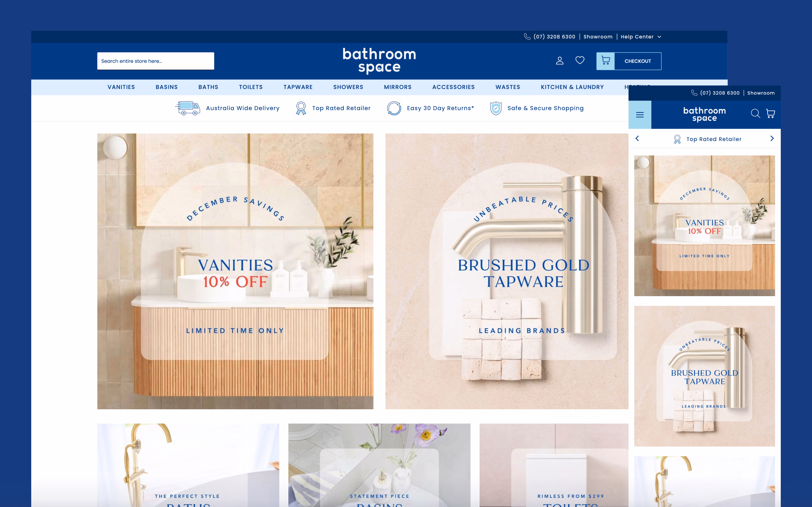Expand the Help Center dropdown
Screen dimensions: 812x507
[640, 37]
